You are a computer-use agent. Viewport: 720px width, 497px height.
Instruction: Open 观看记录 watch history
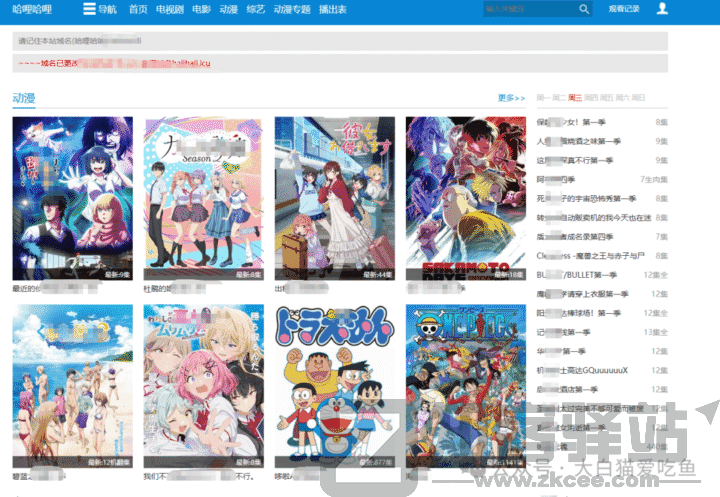(622, 9)
